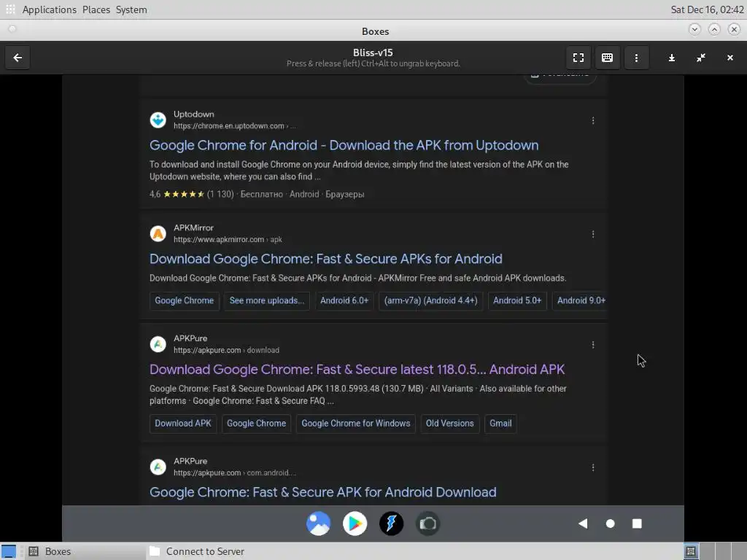The height and width of the screenshot is (560, 747).
Task: Tap Android home circle button
Action: point(611,524)
